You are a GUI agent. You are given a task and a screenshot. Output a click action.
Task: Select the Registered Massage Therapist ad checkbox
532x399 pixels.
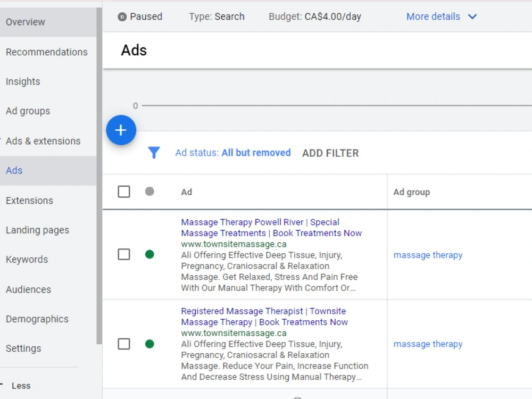pyautogui.click(x=124, y=344)
